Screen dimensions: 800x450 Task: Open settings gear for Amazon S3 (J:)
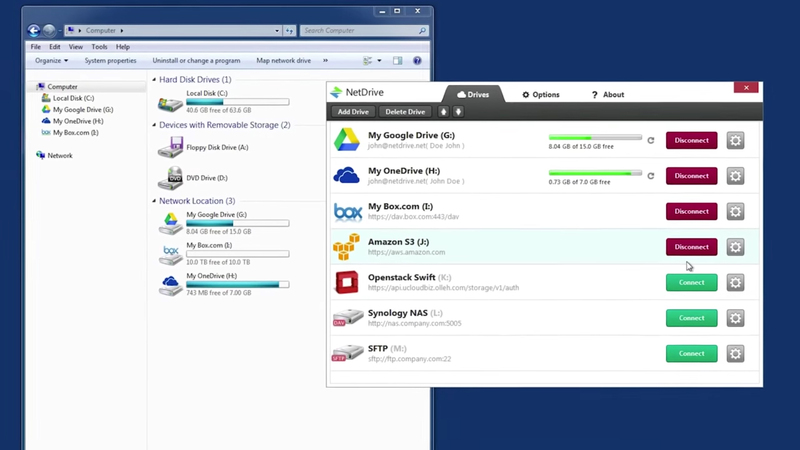735,247
